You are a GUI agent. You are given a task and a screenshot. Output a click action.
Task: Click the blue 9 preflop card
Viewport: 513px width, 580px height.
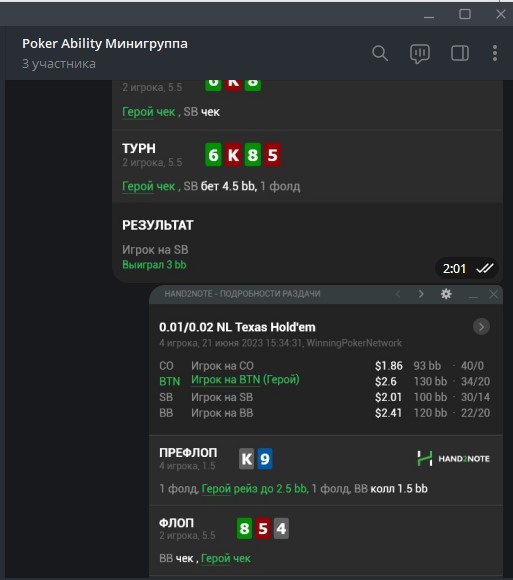click(264, 459)
